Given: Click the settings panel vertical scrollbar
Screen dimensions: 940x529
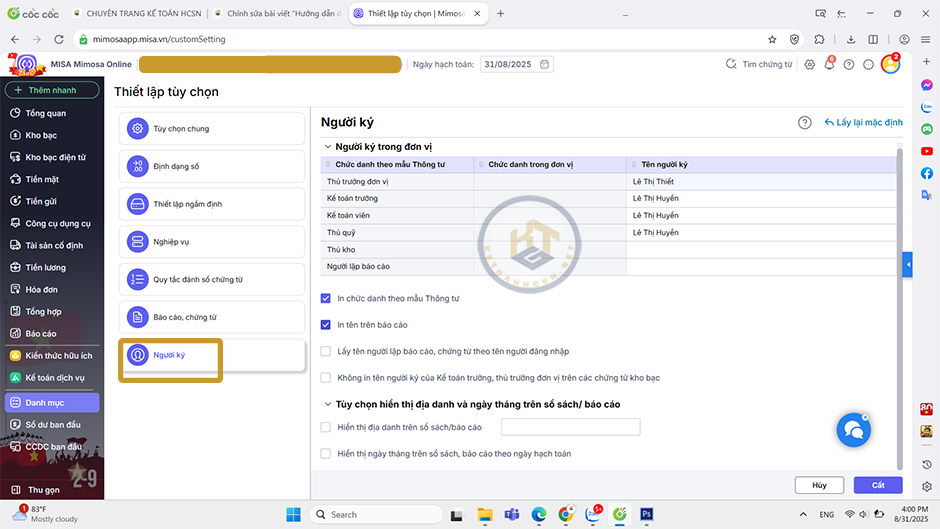Looking at the screenshot, I should coord(900,300).
